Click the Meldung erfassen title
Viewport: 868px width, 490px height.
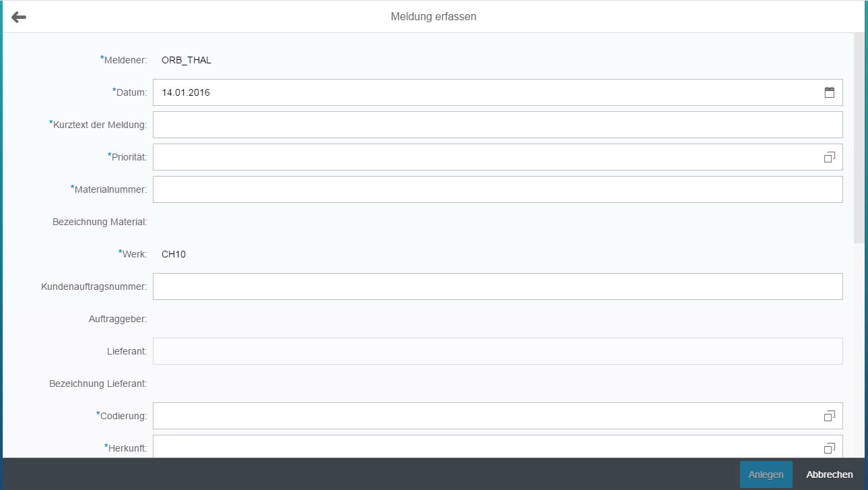pos(434,17)
